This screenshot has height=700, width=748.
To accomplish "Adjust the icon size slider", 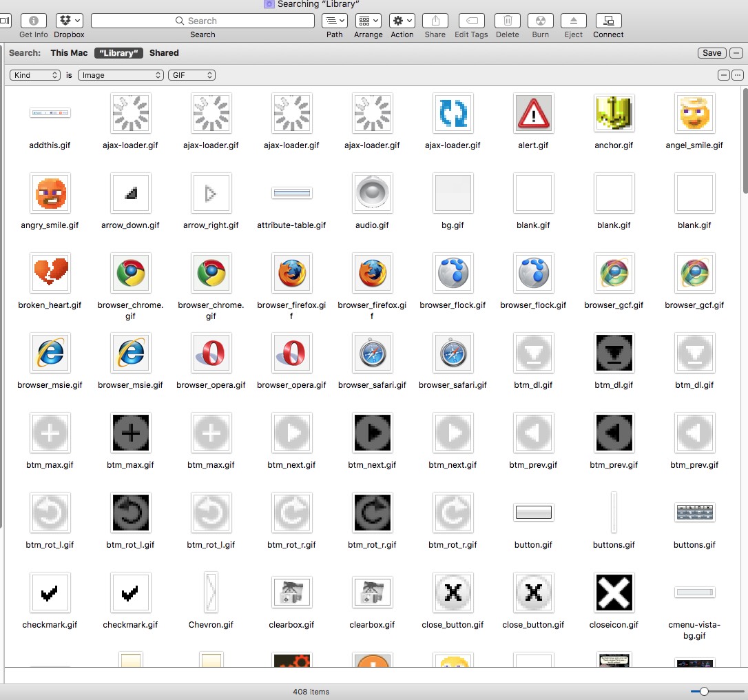I will (704, 692).
